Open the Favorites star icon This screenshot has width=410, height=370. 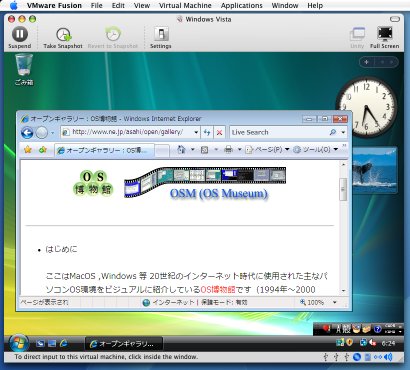28,150
